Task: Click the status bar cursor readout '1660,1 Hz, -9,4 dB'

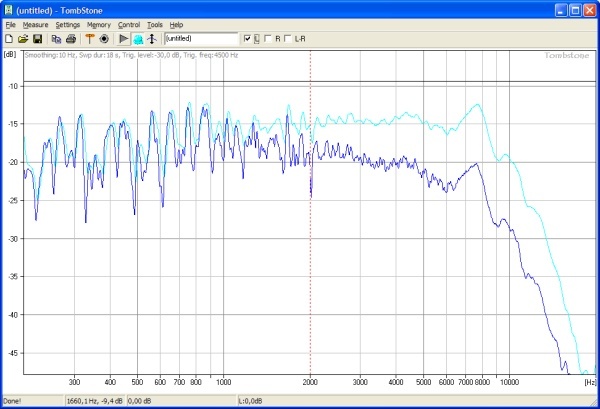Action: coord(95,401)
